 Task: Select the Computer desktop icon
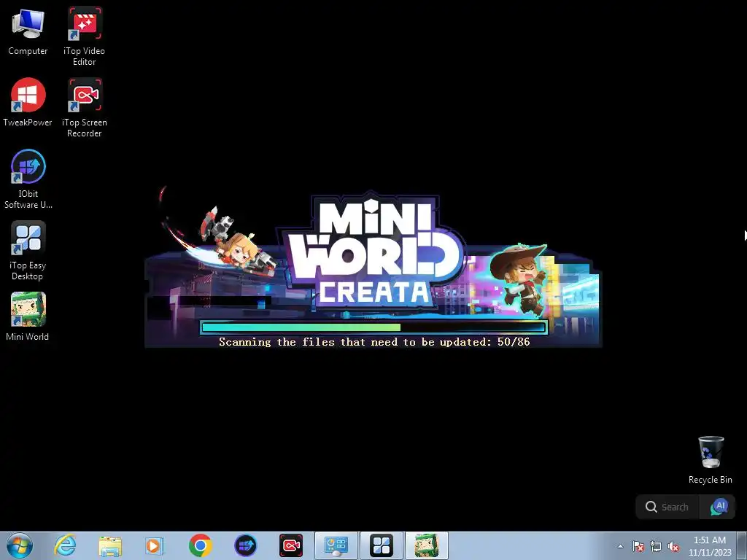tap(28, 32)
